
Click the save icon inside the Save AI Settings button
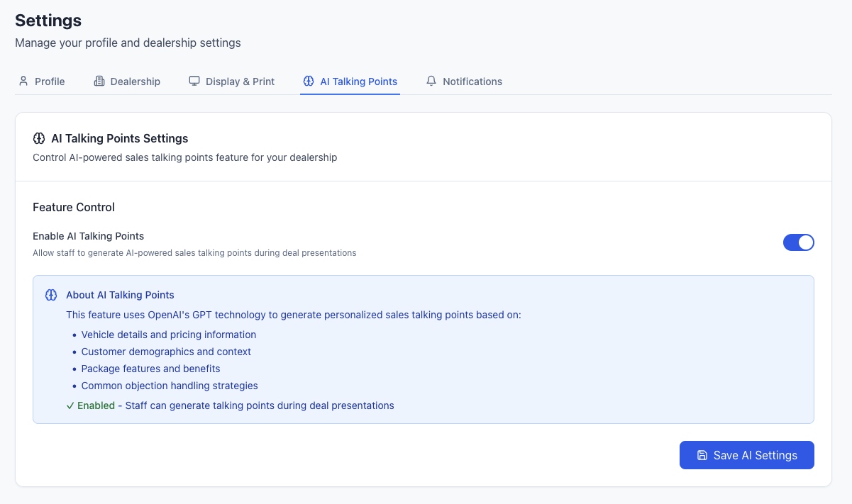tap(702, 455)
